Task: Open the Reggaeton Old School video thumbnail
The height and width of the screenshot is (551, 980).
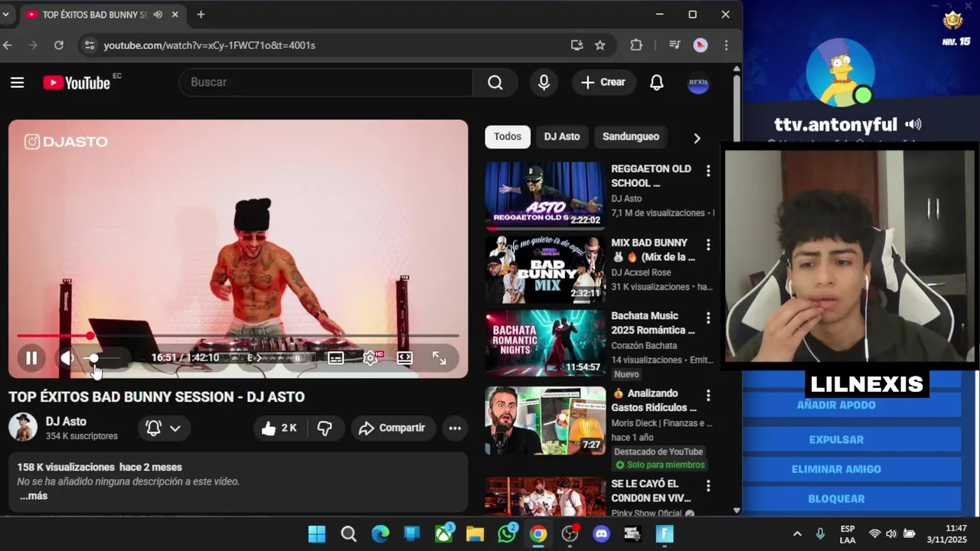Action: click(x=544, y=195)
